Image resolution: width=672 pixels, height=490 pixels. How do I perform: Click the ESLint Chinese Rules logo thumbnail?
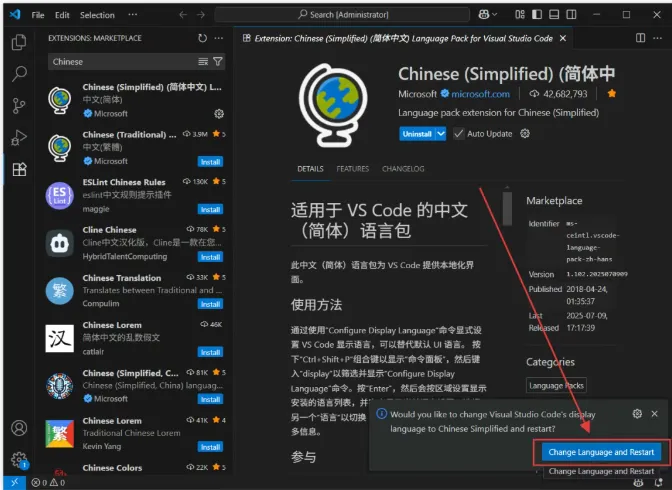click(60, 195)
